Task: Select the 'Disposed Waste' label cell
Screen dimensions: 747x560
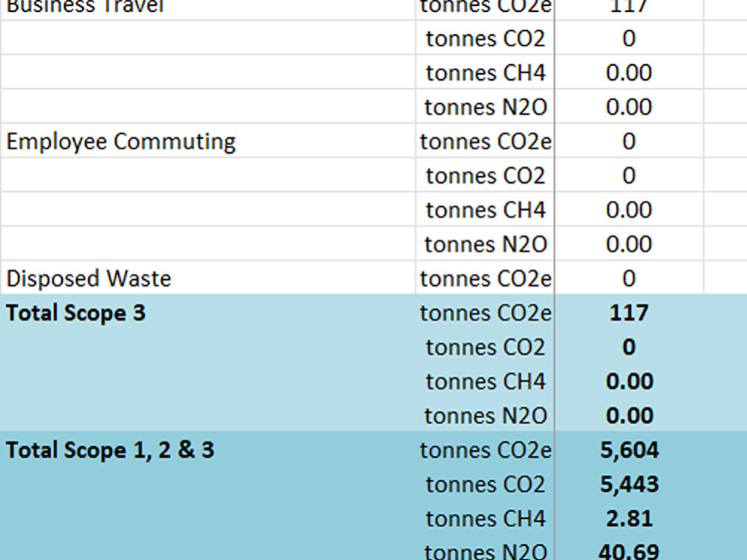Action: click(x=208, y=278)
